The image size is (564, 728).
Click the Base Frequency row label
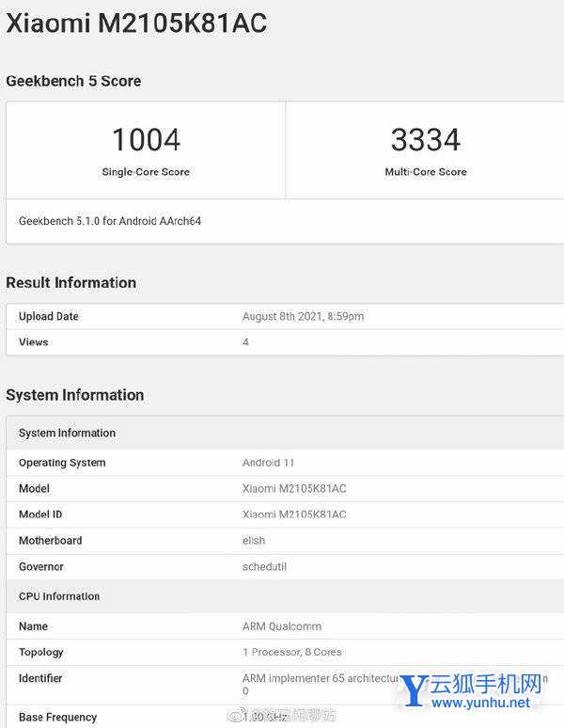(58, 718)
